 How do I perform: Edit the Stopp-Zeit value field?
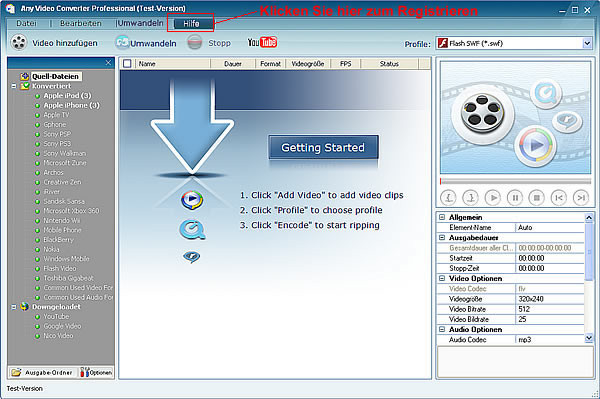point(550,268)
